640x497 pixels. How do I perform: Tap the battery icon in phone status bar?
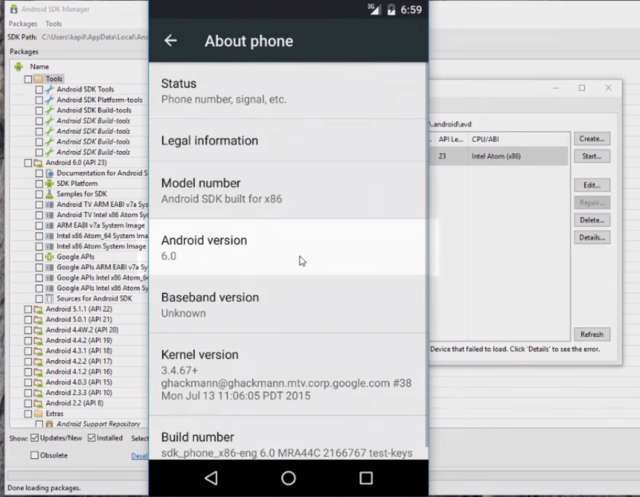point(391,9)
